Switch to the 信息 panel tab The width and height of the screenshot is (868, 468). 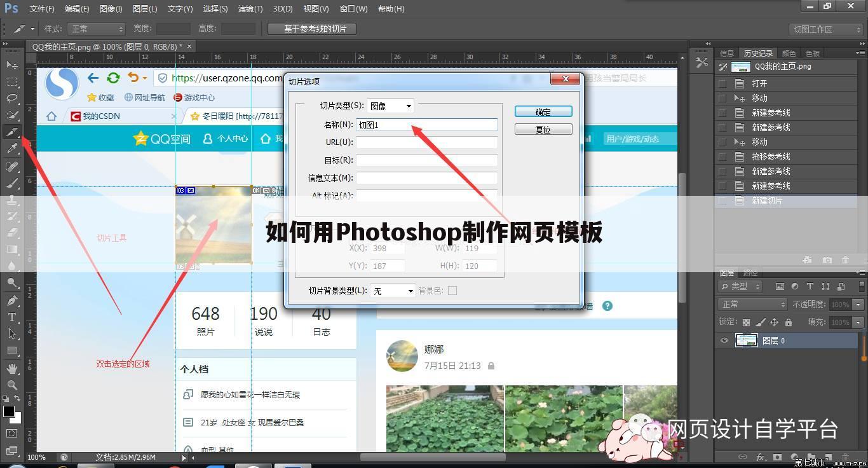click(727, 53)
